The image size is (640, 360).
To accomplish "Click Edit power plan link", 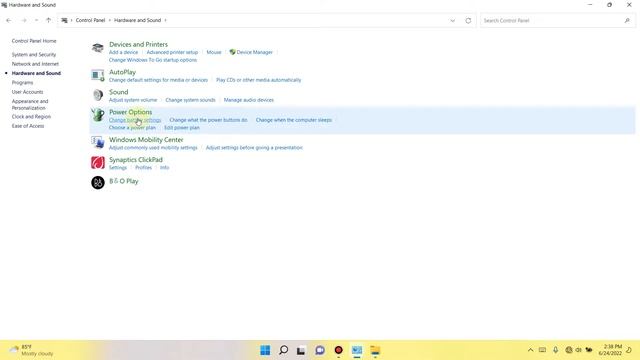I will tap(182, 128).
